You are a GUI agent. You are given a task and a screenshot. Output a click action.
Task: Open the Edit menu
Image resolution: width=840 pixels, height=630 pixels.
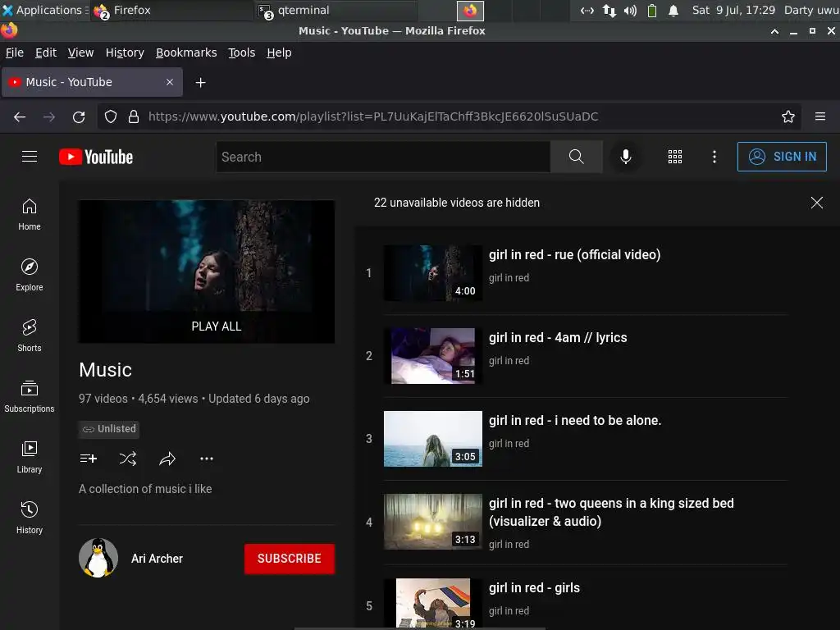tap(46, 52)
